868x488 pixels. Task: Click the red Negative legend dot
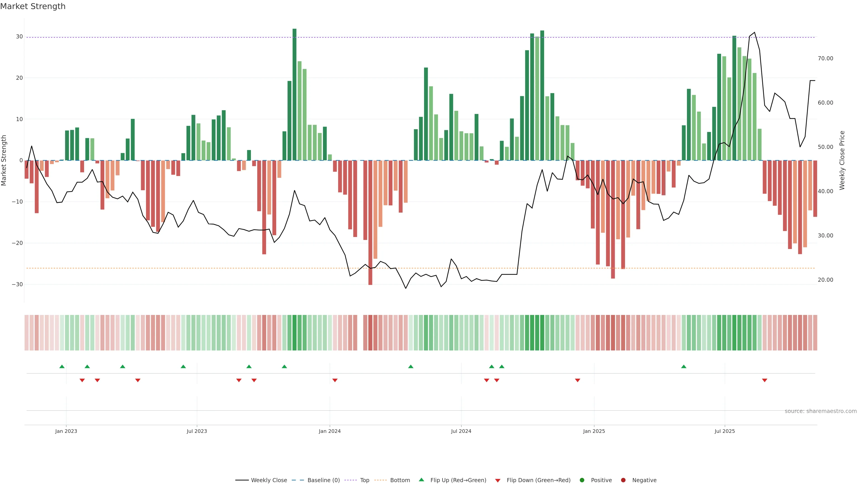point(623,480)
